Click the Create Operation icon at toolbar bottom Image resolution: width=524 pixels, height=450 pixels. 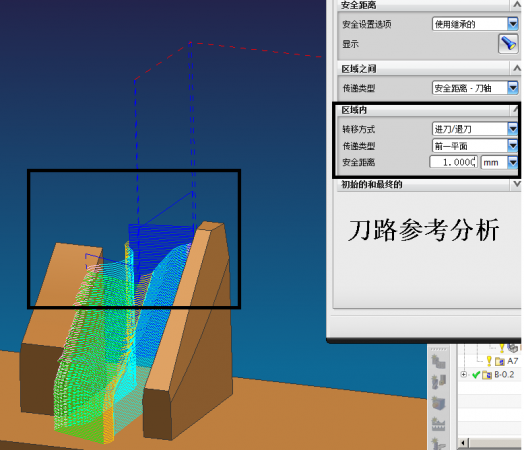[x=438, y=444]
